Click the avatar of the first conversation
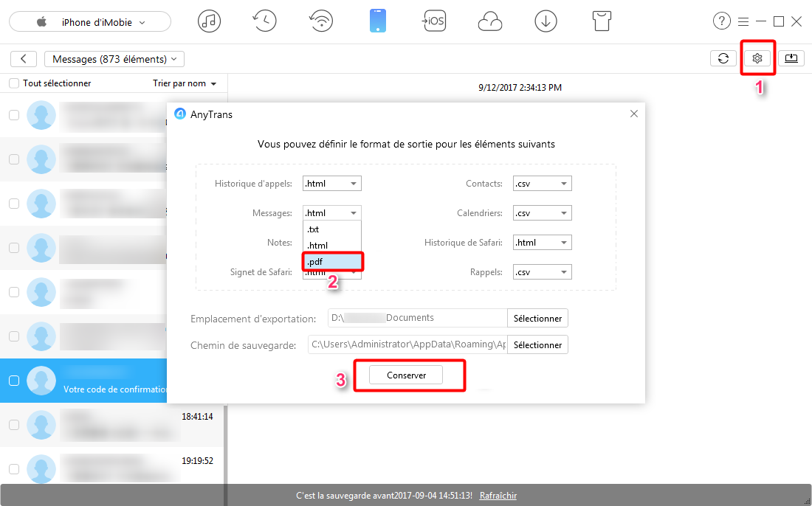This screenshot has height=506, width=812. (41, 115)
